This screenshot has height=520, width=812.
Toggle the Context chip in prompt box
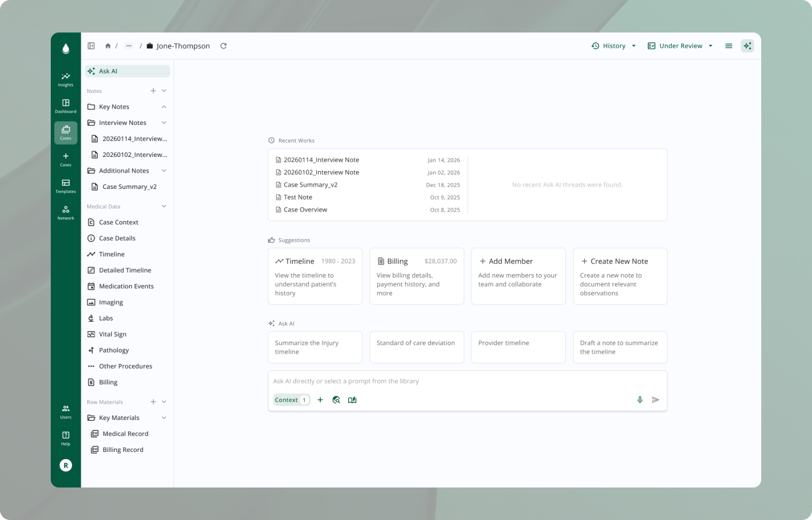click(291, 400)
